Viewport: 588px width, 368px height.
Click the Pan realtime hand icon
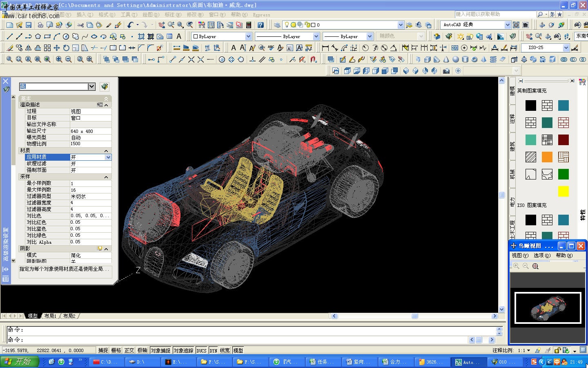tap(162, 25)
